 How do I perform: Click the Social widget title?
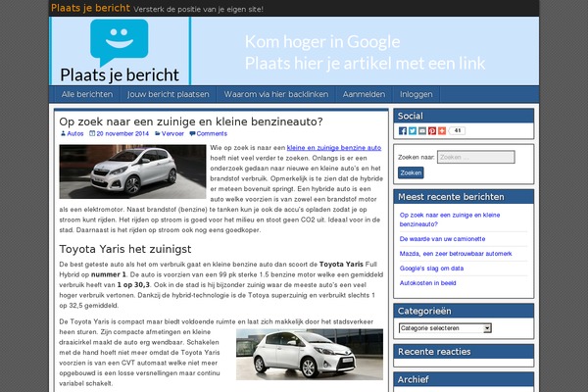410,116
